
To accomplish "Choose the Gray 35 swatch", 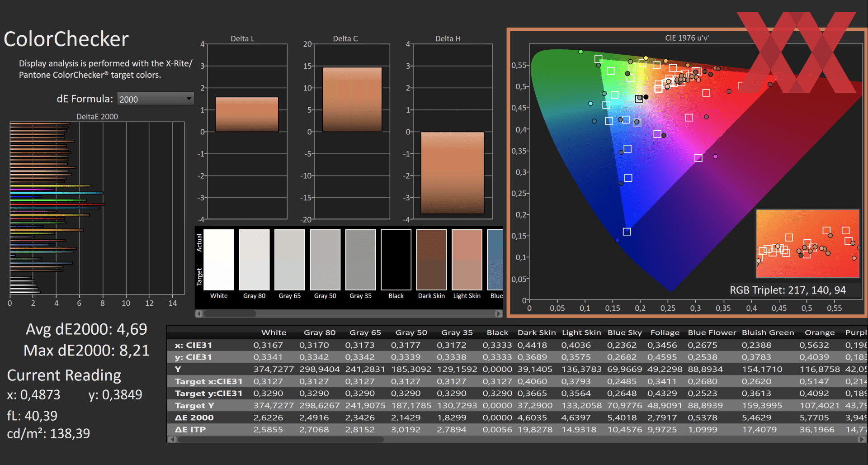I will (360, 260).
